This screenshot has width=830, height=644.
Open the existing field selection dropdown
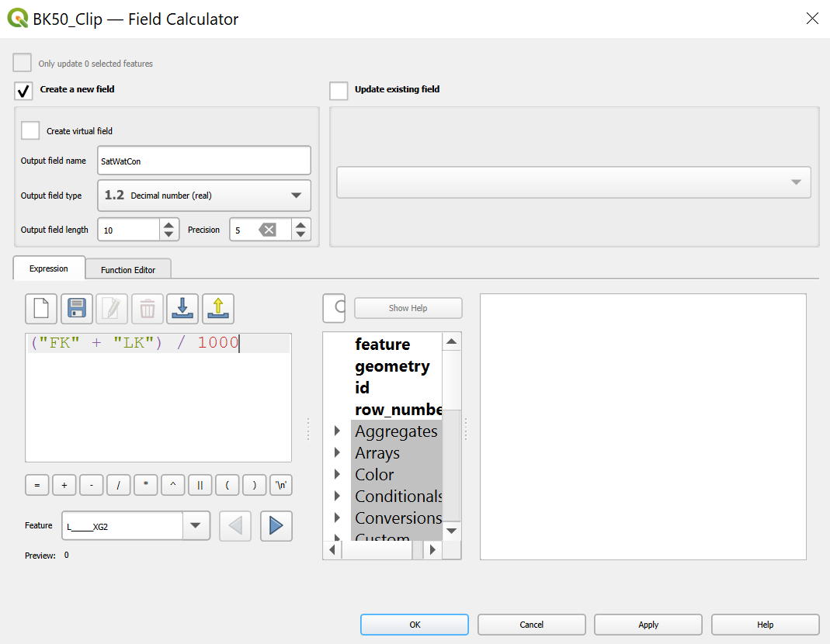tap(574, 182)
